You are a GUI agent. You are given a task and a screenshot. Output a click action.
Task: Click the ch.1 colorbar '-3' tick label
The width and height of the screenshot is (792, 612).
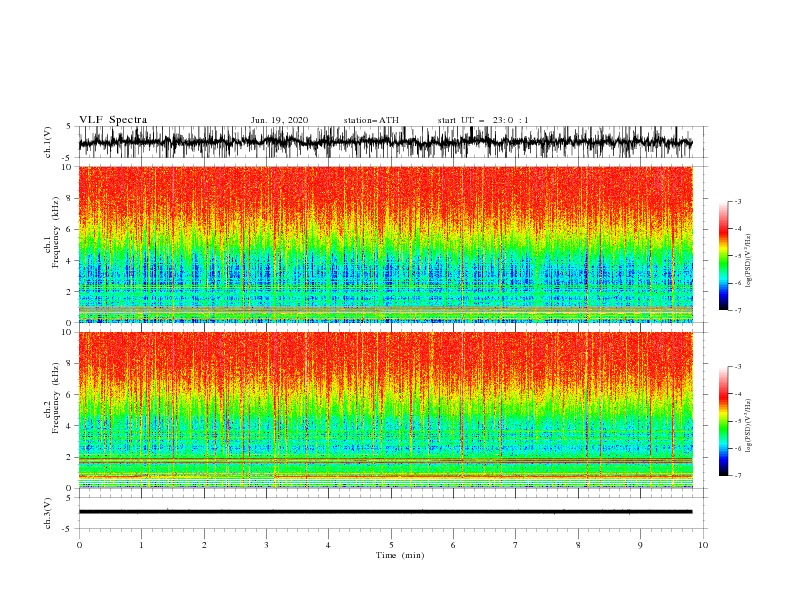(738, 201)
